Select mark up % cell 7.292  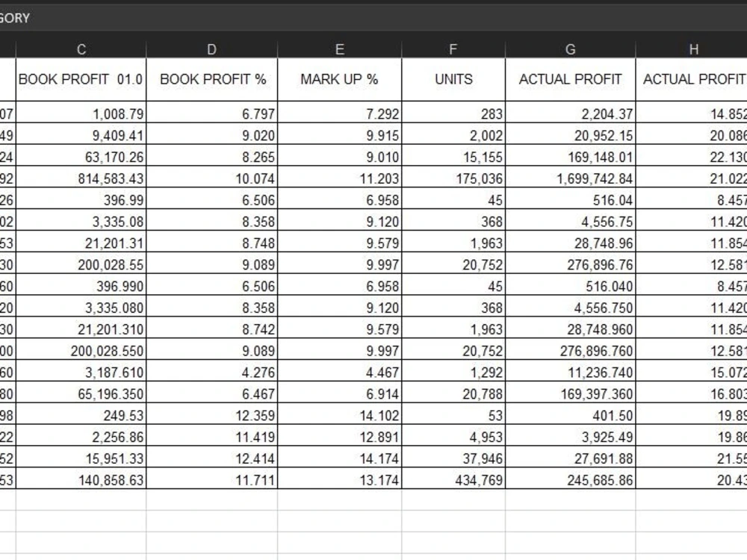[340, 113]
